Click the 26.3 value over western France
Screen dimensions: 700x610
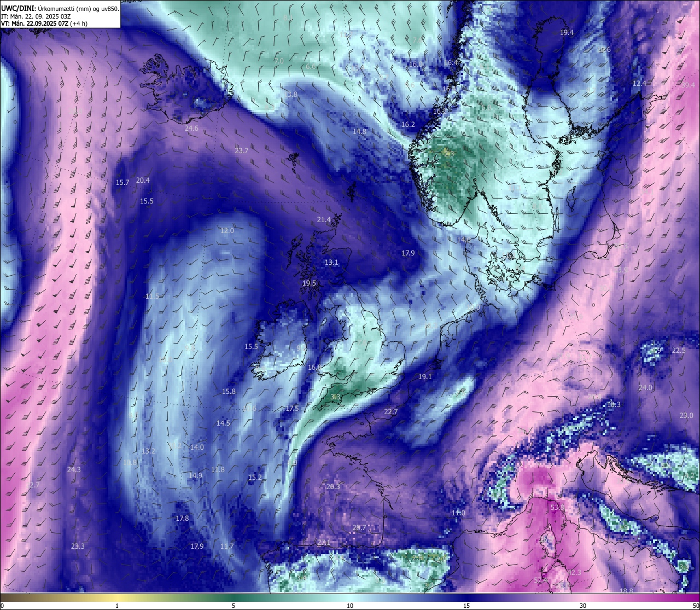coord(332,487)
